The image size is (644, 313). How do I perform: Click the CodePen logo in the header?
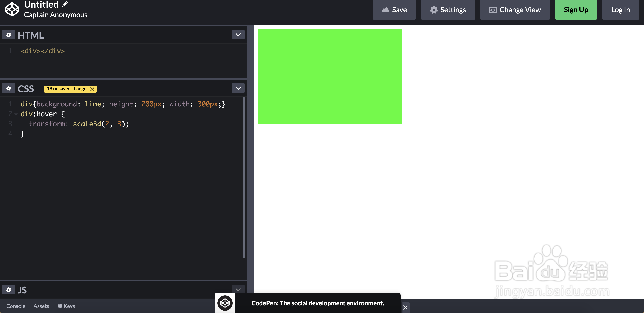(12, 10)
